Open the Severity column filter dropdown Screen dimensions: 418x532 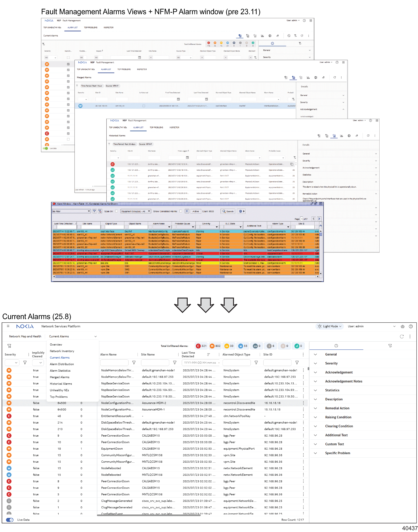[12, 363]
